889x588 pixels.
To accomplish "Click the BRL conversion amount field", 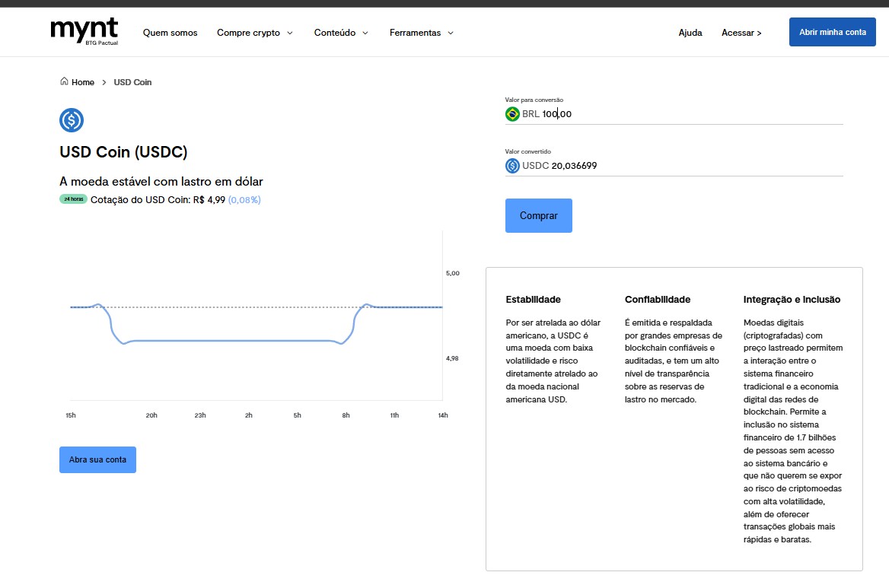I will tap(685, 114).
